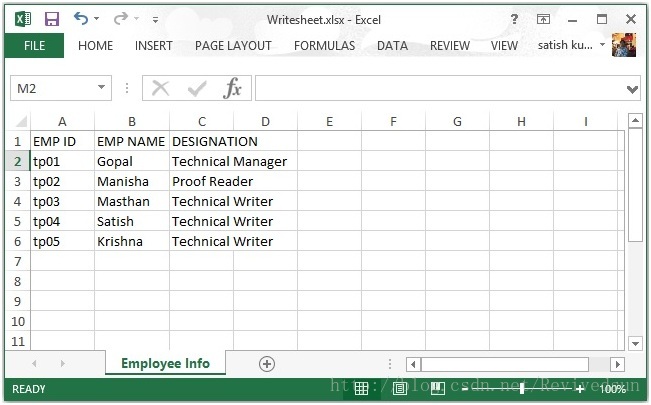Select the EMP NAME header cell
This screenshot has height=405, width=651.
tap(132, 141)
